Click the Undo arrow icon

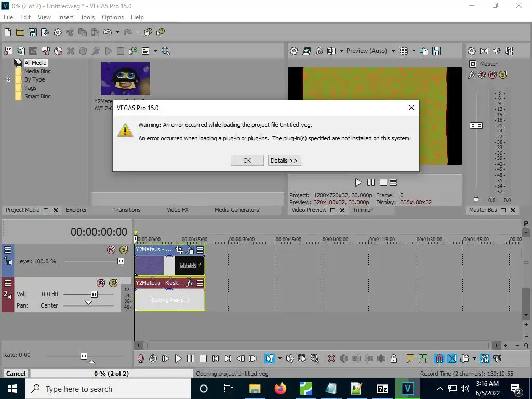[x=107, y=32]
